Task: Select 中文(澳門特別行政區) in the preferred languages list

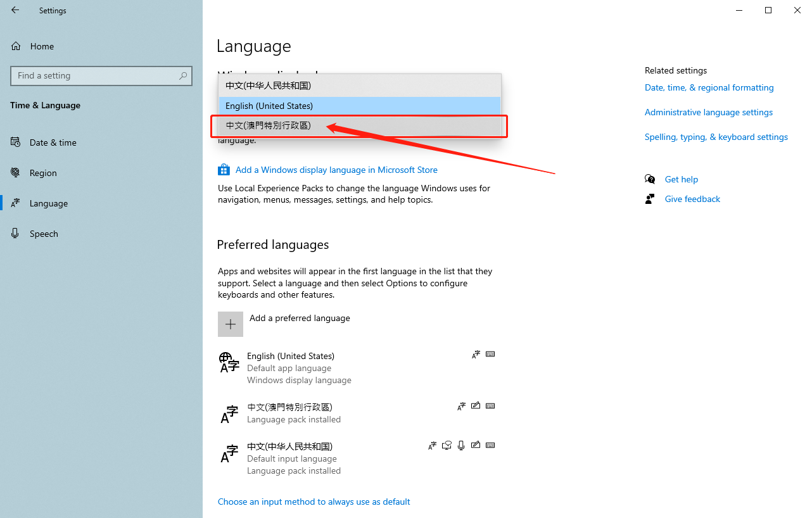Action: 289,407
